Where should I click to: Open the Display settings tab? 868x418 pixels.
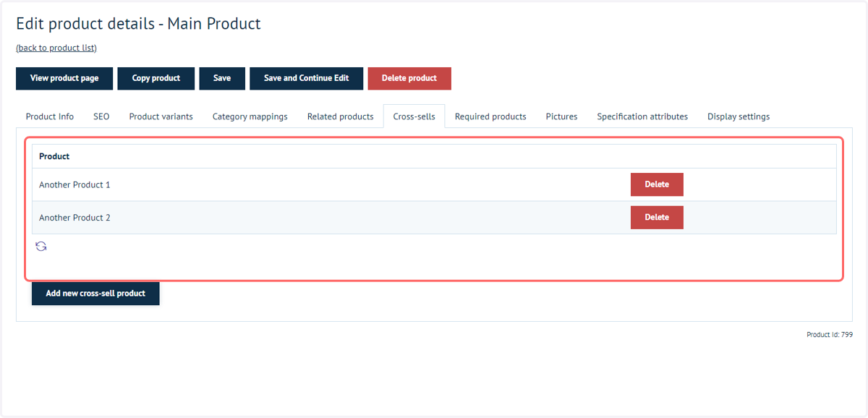point(739,116)
